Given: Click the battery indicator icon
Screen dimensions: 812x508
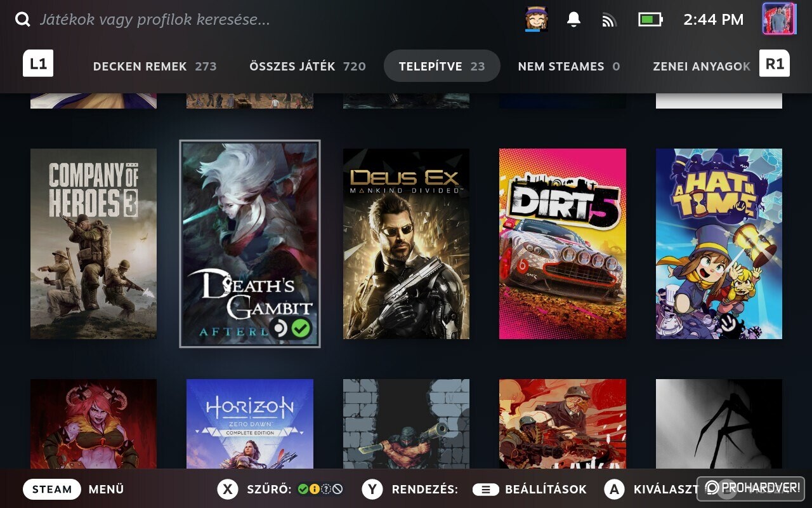Looking at the screenshot, I should (x=650, y=20).
